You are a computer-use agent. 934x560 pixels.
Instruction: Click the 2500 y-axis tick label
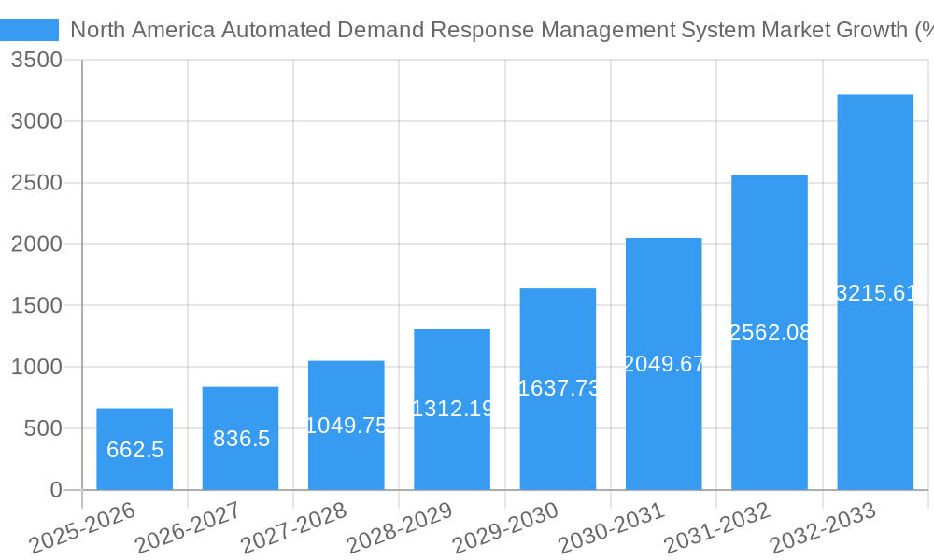[36, 183]
